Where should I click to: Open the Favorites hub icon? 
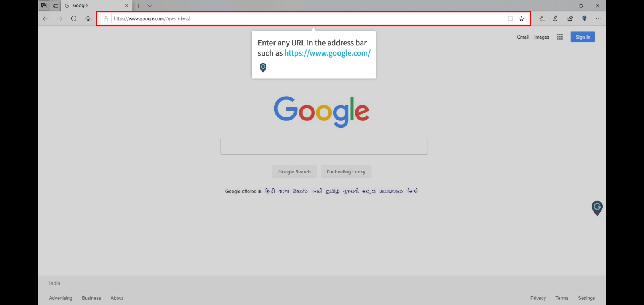542,19
